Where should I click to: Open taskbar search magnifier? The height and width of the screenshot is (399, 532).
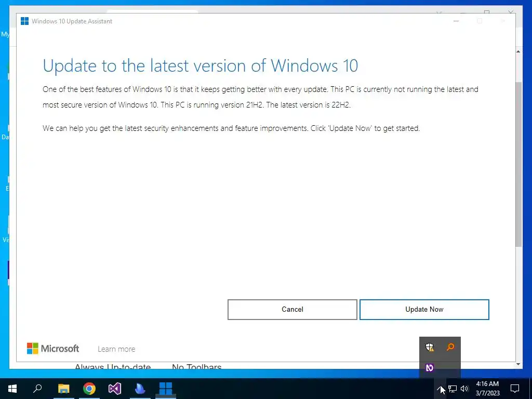37,389
